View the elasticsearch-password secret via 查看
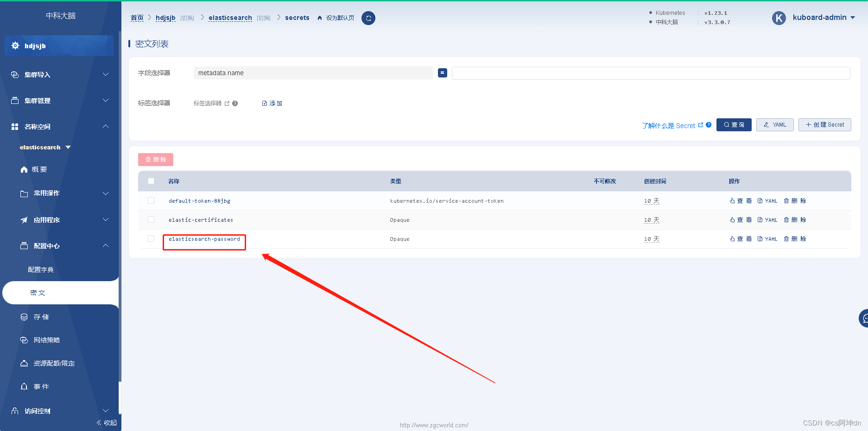This screenshot has height=431, width=868. (x=741, y=239)
